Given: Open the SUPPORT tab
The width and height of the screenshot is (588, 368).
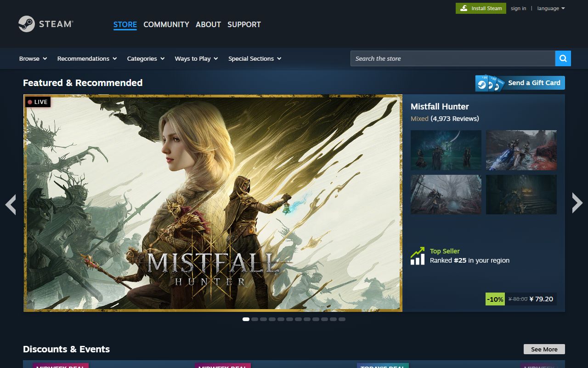Looking at the screenshot, I should [x=244, y=24].
